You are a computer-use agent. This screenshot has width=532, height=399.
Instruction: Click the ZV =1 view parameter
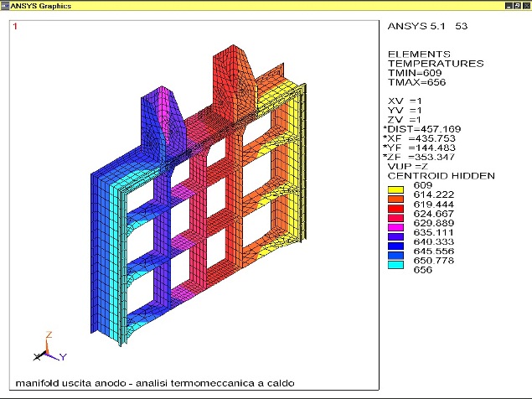click(x=405, y=120)
